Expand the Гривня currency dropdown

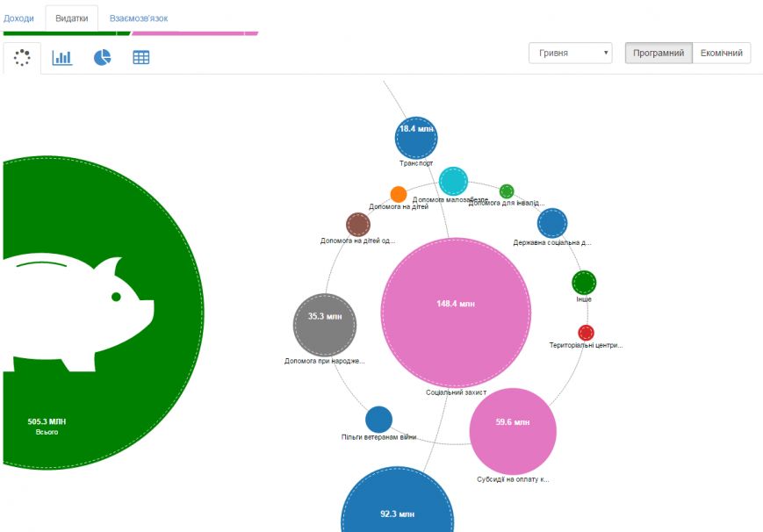click(x=571, y=53)
